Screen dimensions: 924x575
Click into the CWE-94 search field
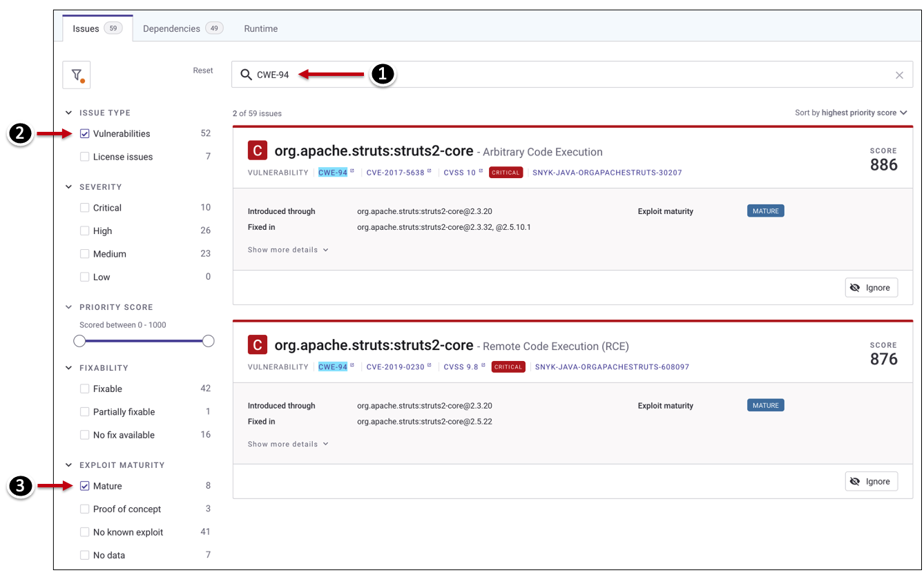point(573,75)
